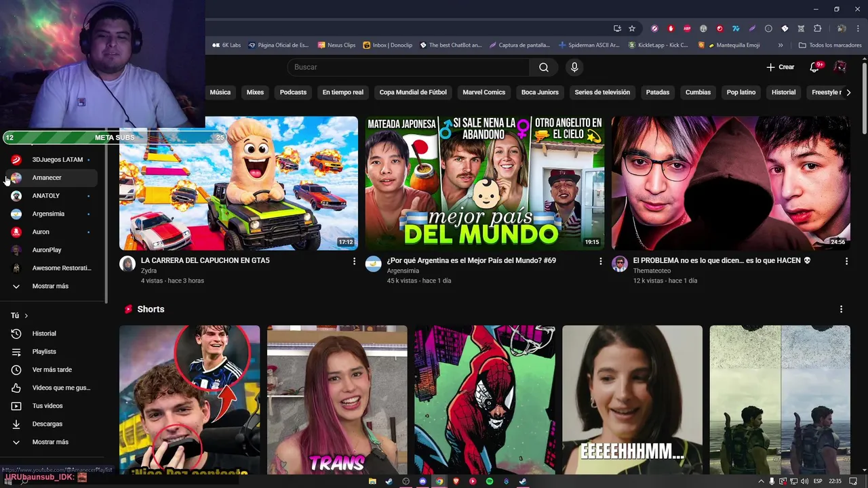Viewport: 868px width, 488px height.
Task: Open Playlists in sidebar
Action: point(53,352)
